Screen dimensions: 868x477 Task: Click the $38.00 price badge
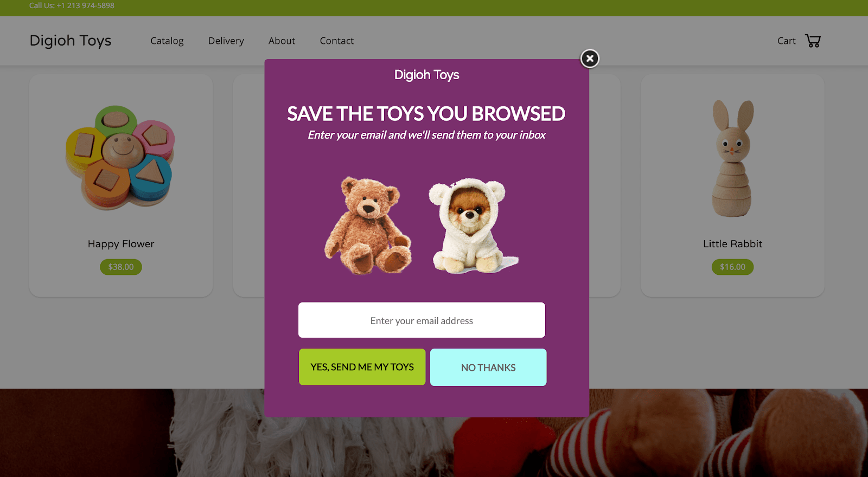(121, 267)
